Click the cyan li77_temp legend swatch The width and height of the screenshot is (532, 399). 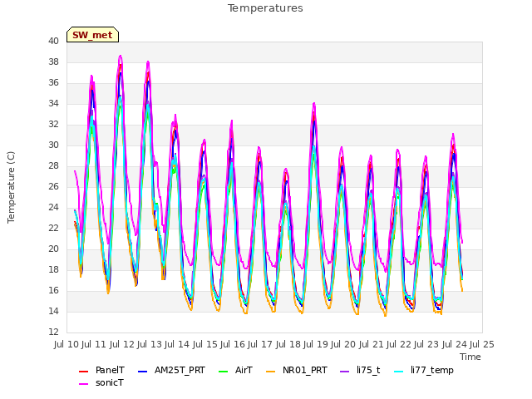[399, 372]
